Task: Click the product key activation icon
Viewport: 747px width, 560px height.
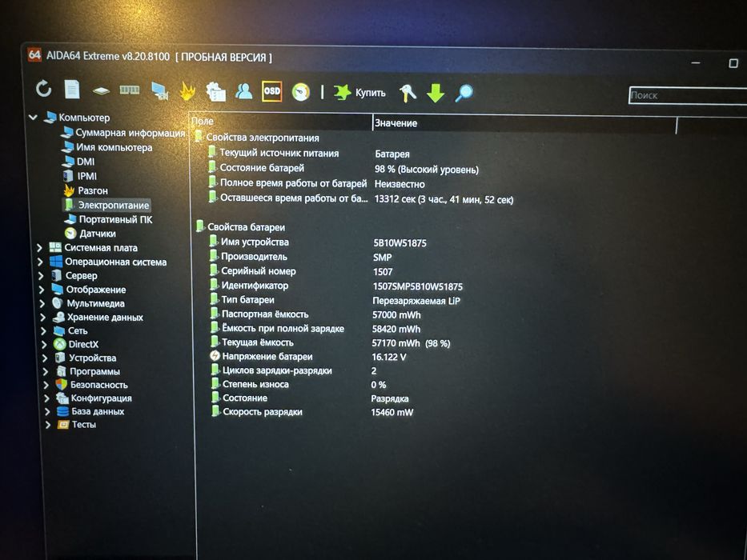Action: [x=408, y=93]
